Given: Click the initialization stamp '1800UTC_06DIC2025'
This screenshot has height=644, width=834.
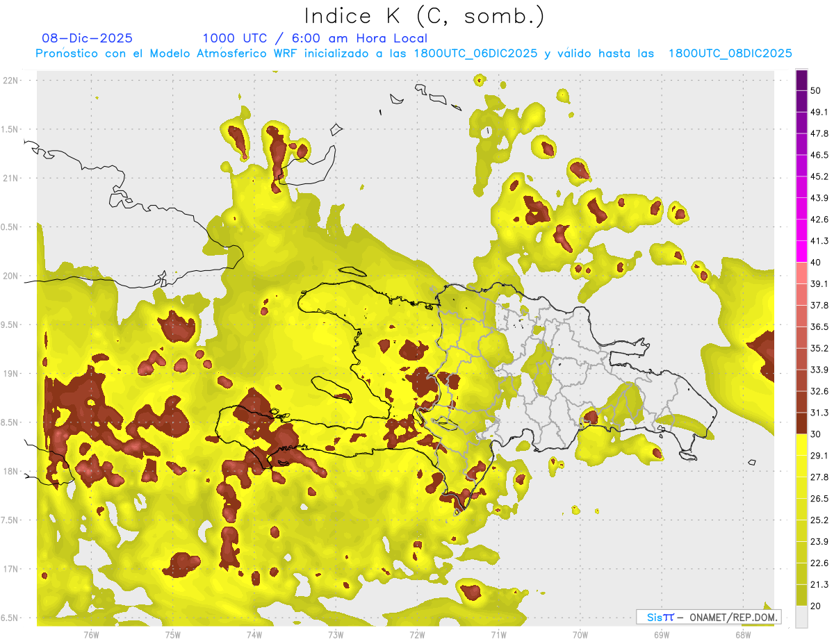Looking at the screenshot, I should [476, 53].
